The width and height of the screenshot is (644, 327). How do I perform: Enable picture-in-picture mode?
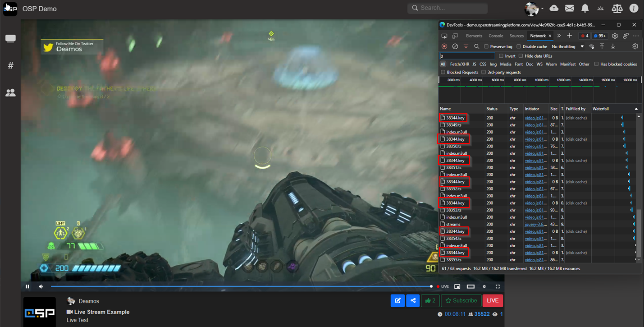pyautogui.click(x=457, y=286)
